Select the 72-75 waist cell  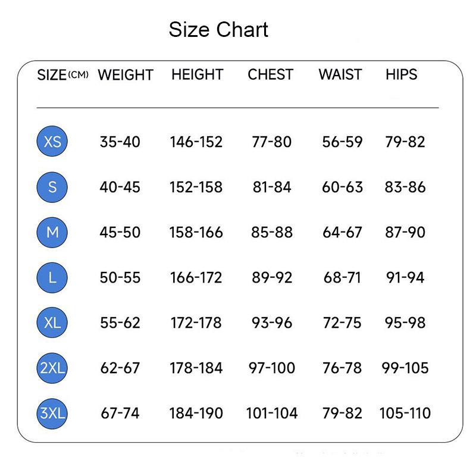coord(342,322)
